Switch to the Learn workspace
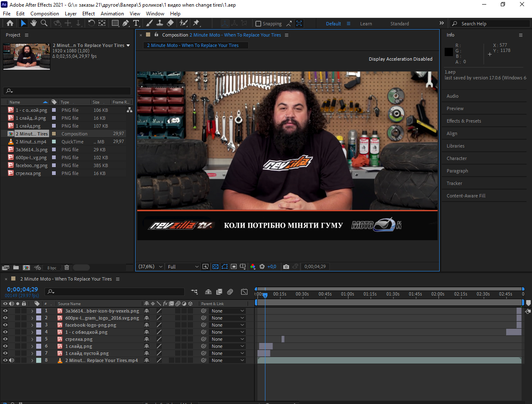Image resolution: width=532 pixels, height=404 pixels. click(366, 24)
